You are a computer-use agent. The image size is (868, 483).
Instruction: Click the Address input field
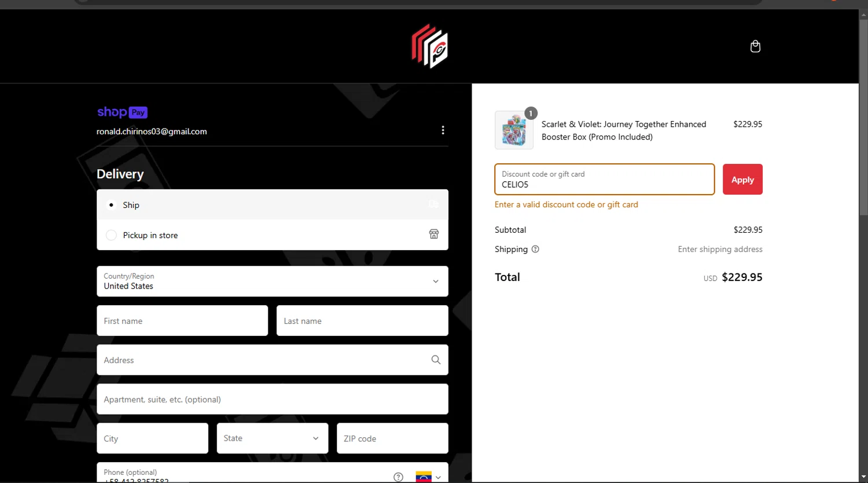click(x=273, y=360)
